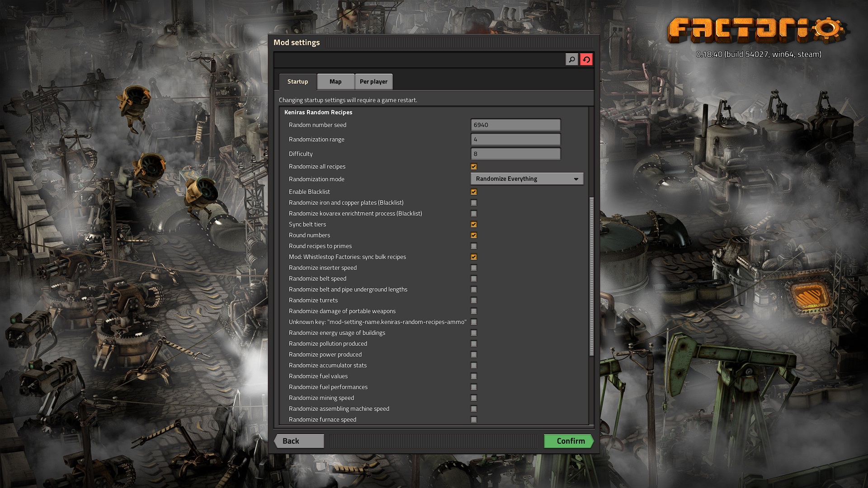The width and height of the screenshot is (868, 488).
Task: Click the Random number seed input field
Action: [x=515, y=125]
